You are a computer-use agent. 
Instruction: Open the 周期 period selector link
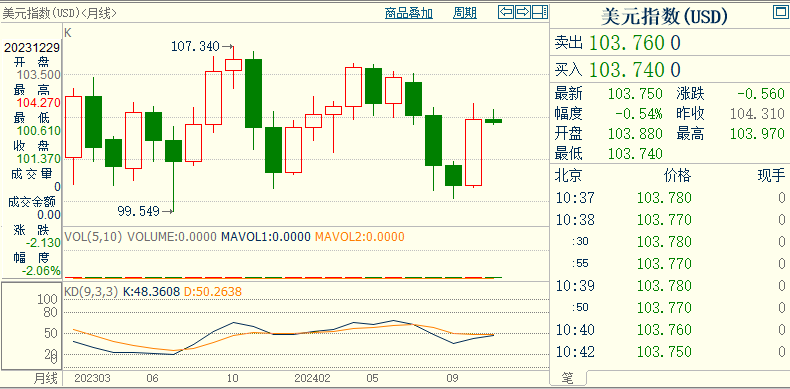[x=465, y=13]
